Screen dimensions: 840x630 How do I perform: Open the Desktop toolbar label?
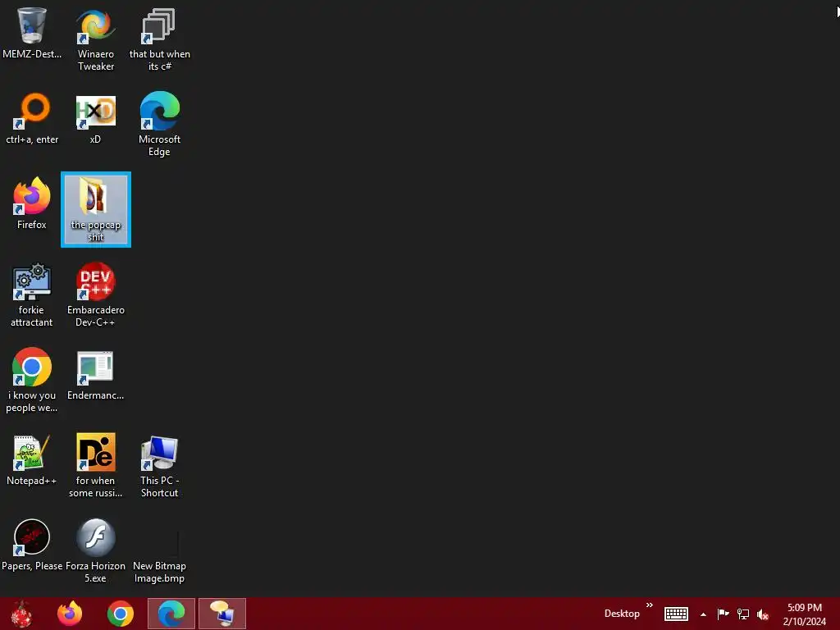622,614
